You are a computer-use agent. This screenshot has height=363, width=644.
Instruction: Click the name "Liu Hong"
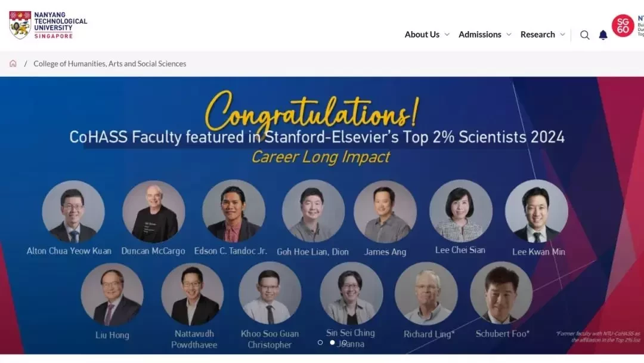pyautogui.click(x=112, y=335)
